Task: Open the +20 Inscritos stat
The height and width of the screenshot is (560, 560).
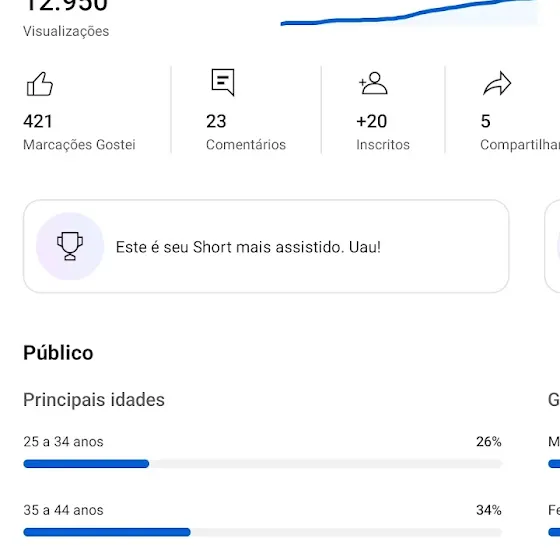Action: (383, 111)
